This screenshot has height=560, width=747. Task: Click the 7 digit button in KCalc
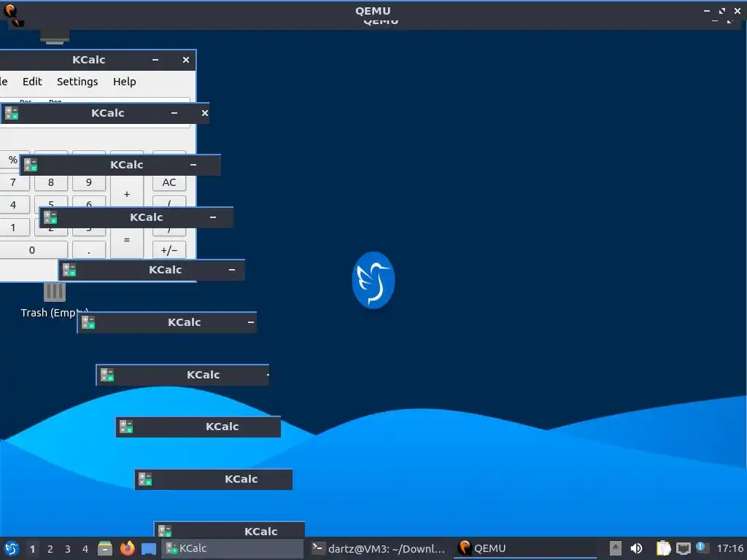(x=13, y=182)
